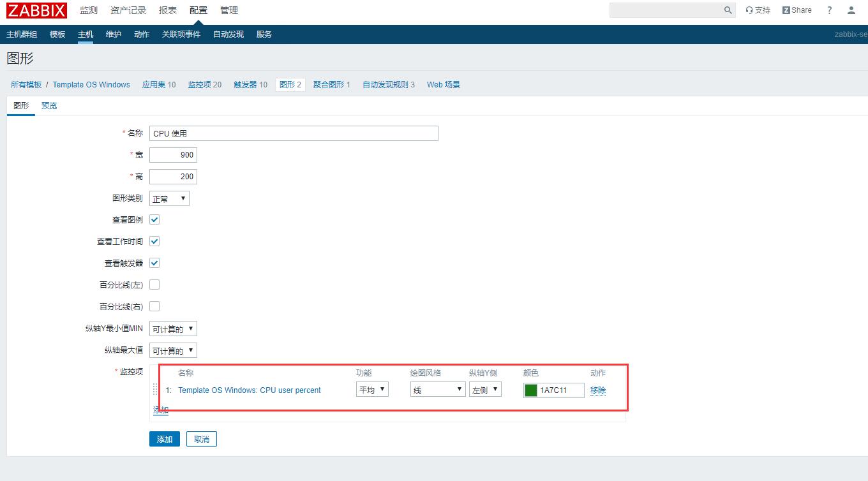The width and height of the screenshot is (868, 481).
Task: Open Template OS Windows breadcrumb link
Action: [91, 84]
